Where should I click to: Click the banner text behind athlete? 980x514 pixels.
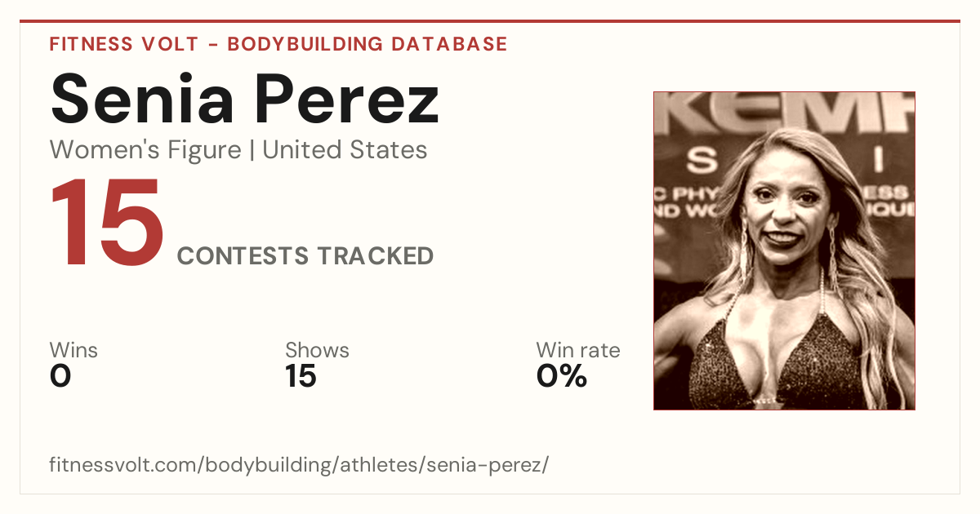tap(784, 114)
